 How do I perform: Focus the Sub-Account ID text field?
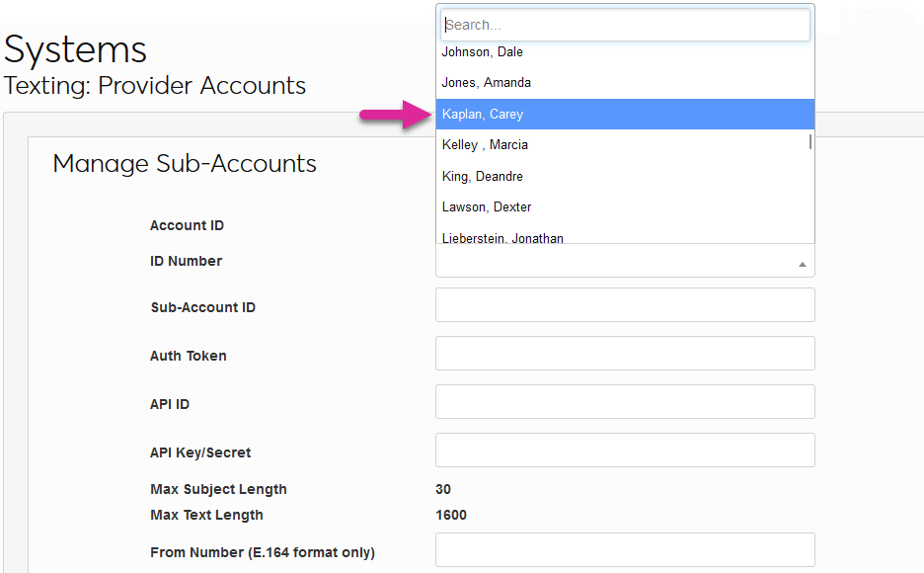click(625, 305)
